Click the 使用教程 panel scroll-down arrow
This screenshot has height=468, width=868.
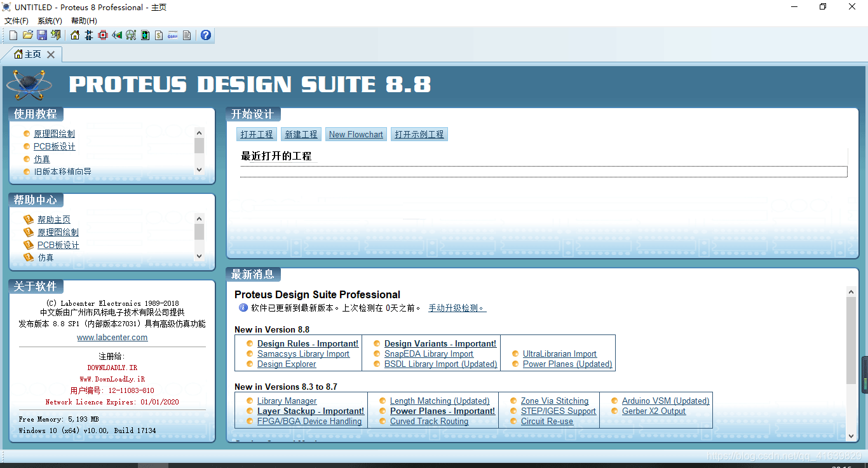tap(199, 170)
